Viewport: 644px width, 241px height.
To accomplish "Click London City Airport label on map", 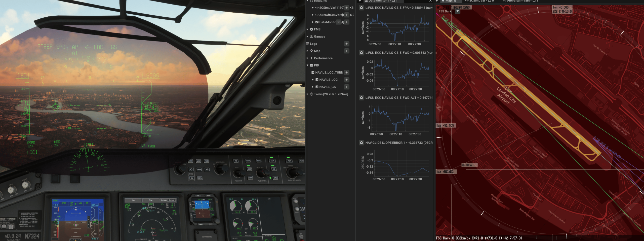I will [x=506, y=95].
